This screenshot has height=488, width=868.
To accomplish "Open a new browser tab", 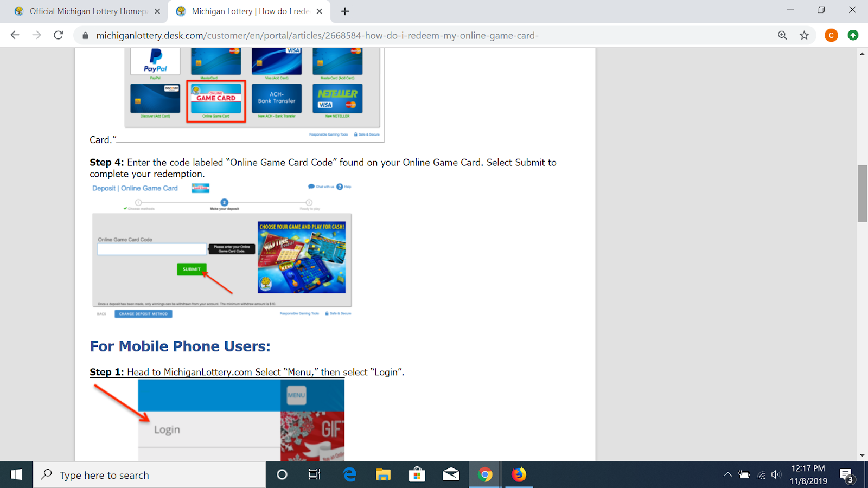I will 345,11.
